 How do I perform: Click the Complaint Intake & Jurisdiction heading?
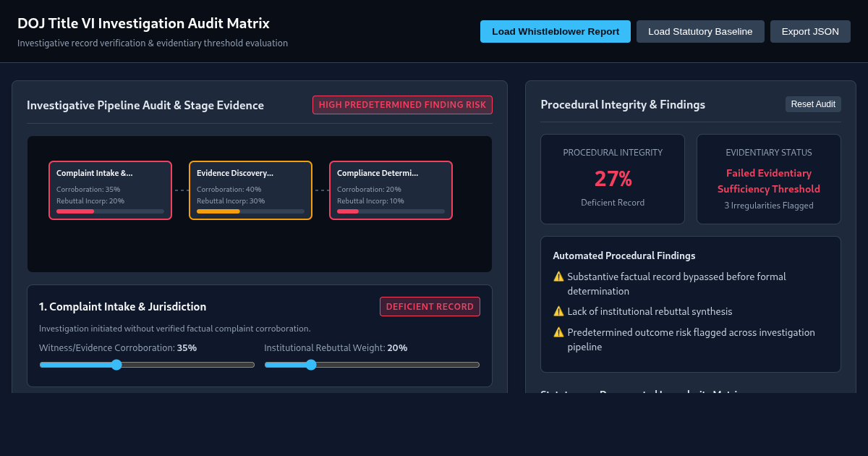pyautogui.click(x=122, y=307)
